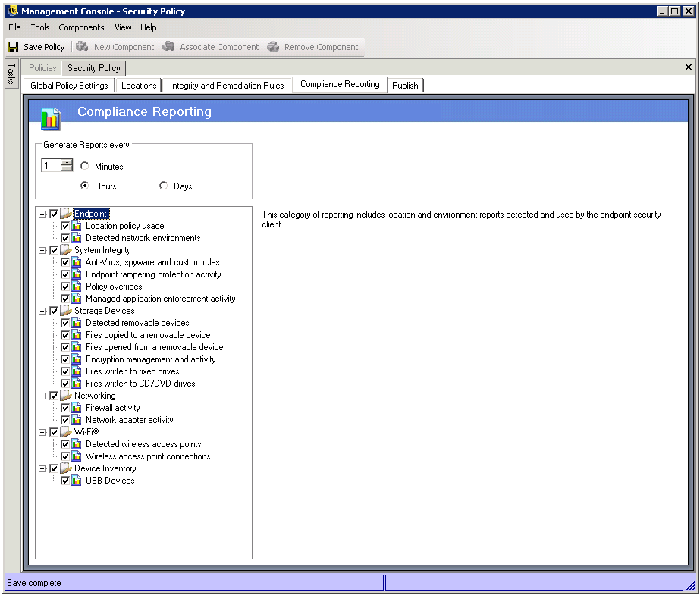700x595 pixels.
Task: Increase the report interval with spinner arrows
Action: (67, 162)
